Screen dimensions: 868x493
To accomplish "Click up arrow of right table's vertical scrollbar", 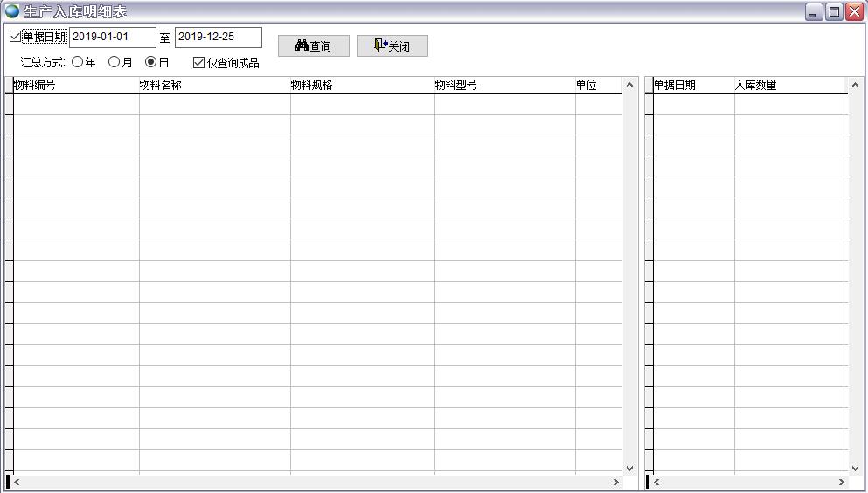I will (x=855, y=85).
